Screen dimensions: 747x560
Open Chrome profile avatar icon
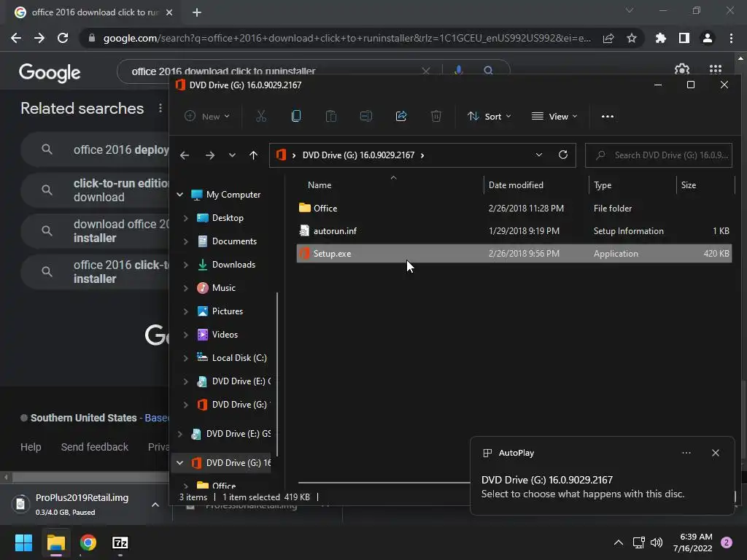tap(708, 38)
